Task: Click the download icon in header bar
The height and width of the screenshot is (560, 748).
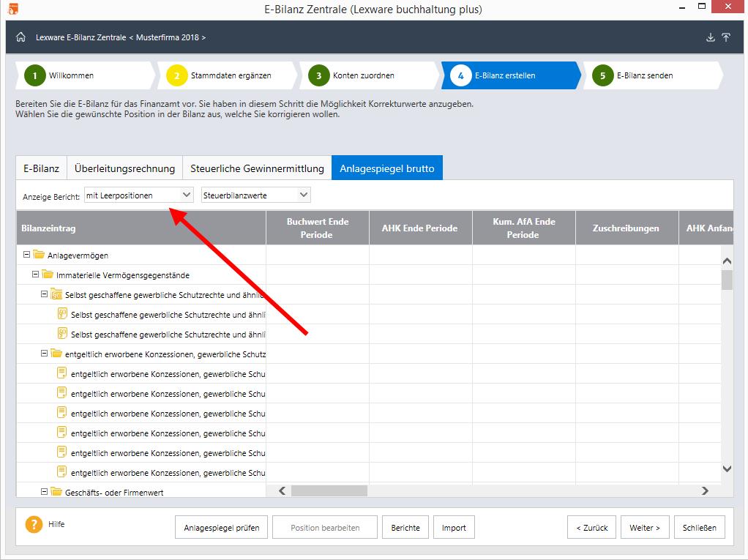Action: click(711, 37)
